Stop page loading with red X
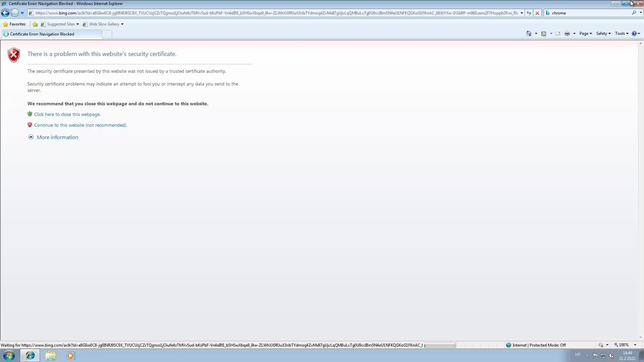 (537, 13)
